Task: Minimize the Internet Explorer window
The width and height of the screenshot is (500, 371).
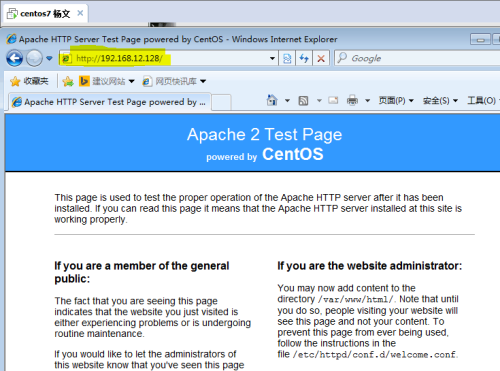Action: 480,39
